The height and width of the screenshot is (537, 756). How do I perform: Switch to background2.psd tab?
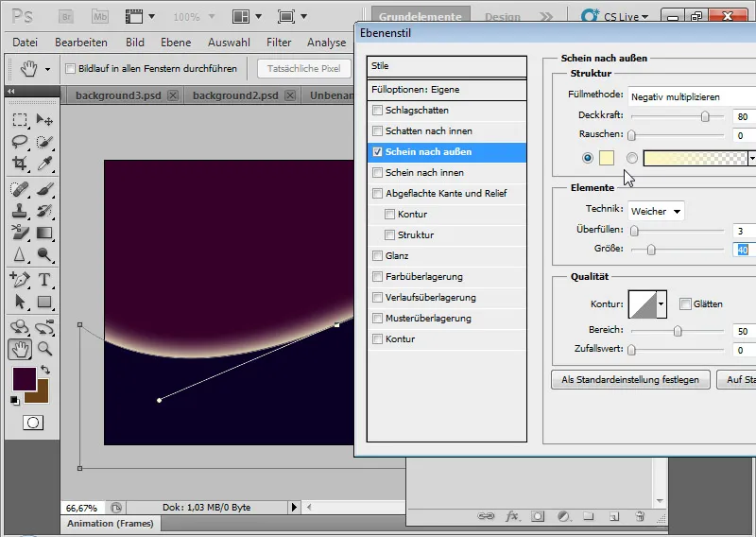[235, 95]
